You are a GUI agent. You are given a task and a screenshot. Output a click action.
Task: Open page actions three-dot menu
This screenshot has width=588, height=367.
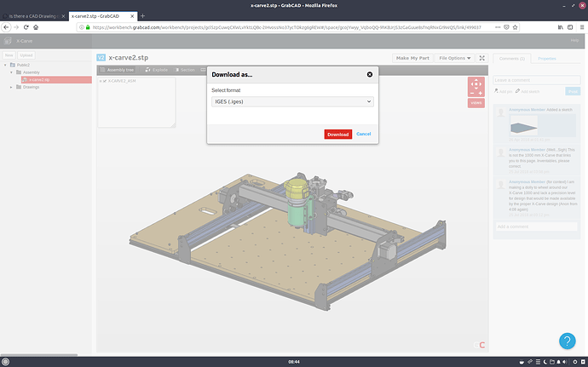pos(498,27)
